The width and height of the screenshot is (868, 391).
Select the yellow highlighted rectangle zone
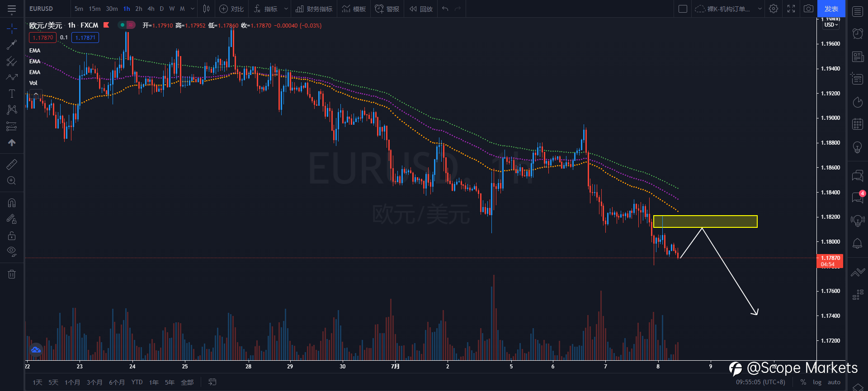coord(705,221)
